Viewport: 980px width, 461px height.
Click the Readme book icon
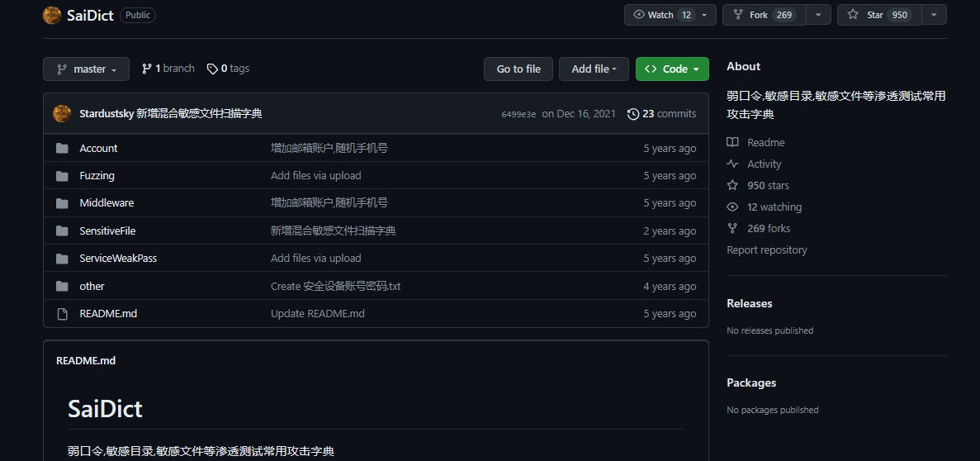[x=732, y=143]
